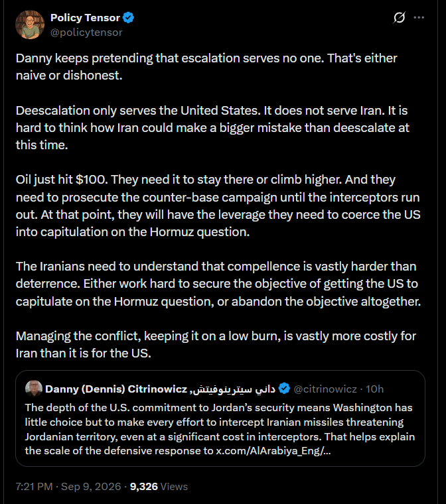The image size is (446, 504).
Task: Click the paragraph starting 'Danny keeps pretending'
Action: pos(206,67)
